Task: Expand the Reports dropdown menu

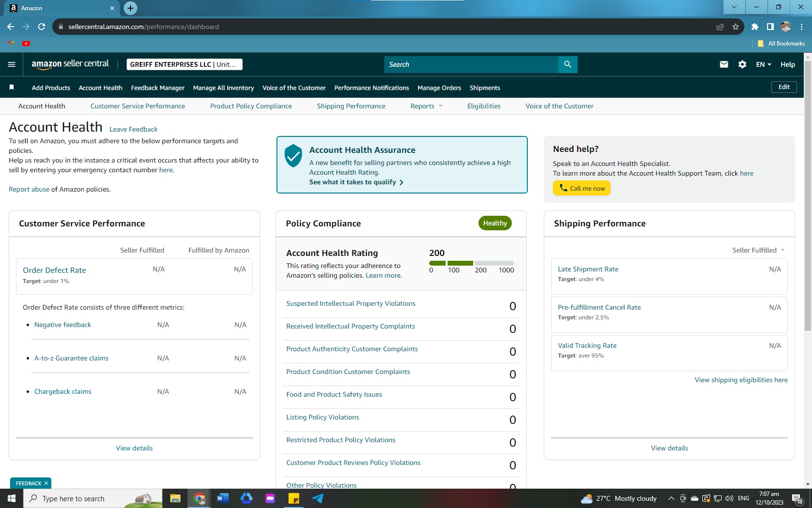Action: pos(426,106)
